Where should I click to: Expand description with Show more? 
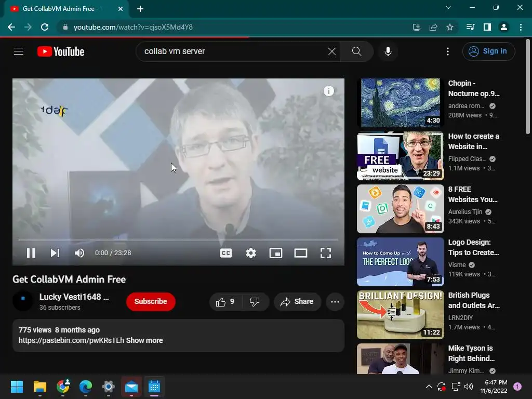coord(144,340)
